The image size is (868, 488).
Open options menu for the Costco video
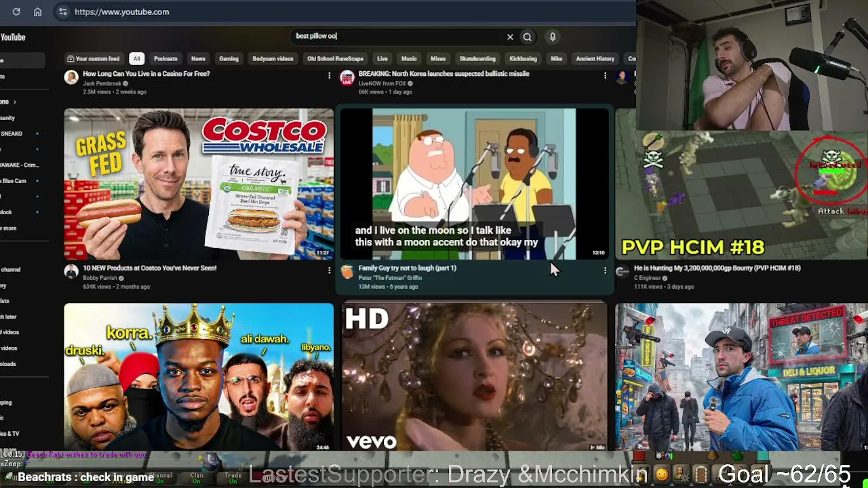pyautogui.click(x=329, y=270)
